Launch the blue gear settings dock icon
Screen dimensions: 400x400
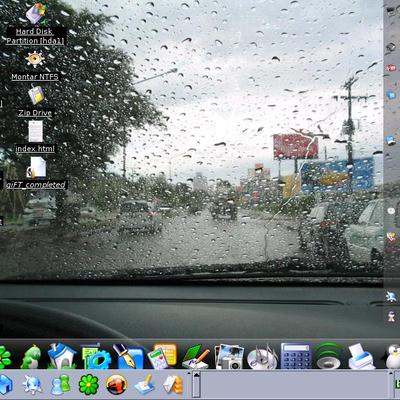click(96, 357)
